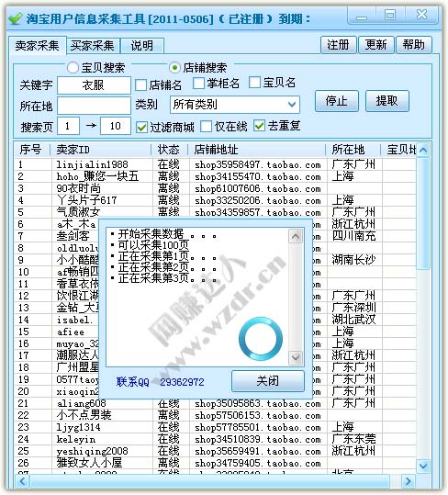This screenshot has width=448, height=495.
Task: Click the 湖南长沙 location cell
Action: [353, 260]
